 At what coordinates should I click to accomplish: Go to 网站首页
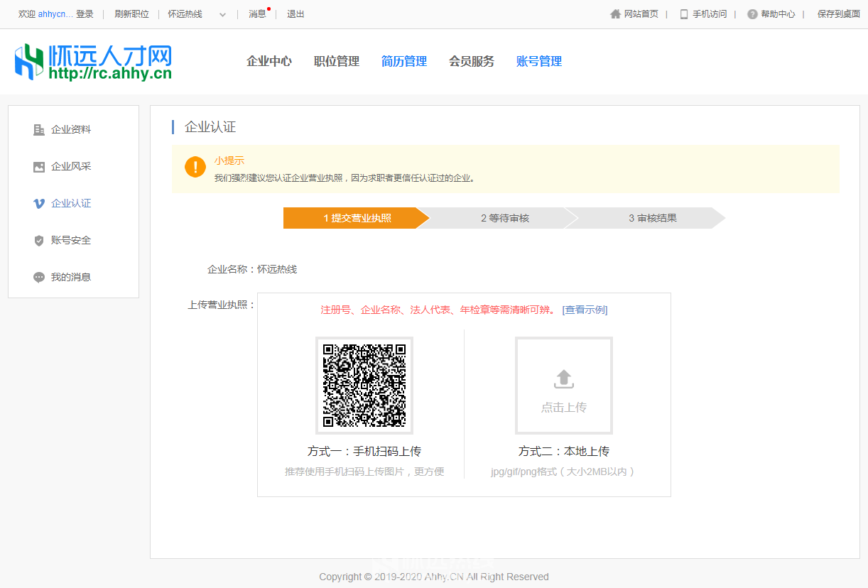pos(641,14)
